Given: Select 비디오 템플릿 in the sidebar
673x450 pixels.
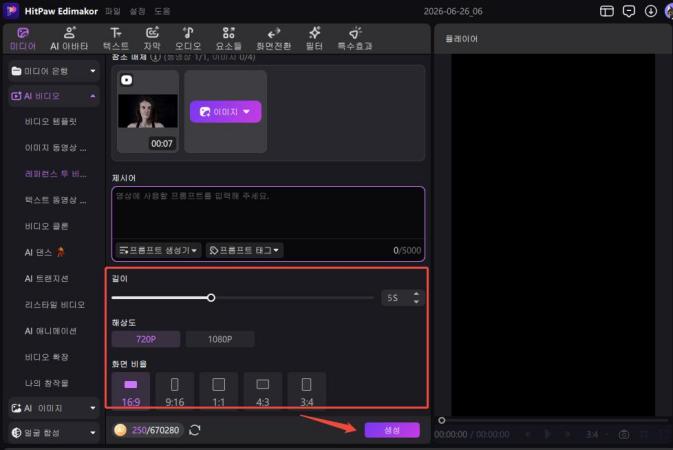Looking at the screenshot, I should point(51,122).
